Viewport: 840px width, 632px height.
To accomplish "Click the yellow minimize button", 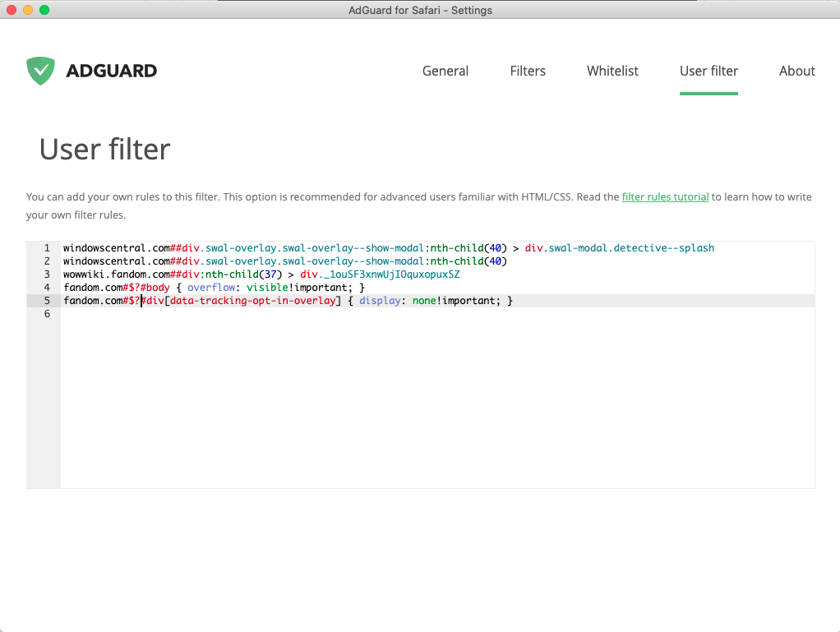I will click(27, 10).
